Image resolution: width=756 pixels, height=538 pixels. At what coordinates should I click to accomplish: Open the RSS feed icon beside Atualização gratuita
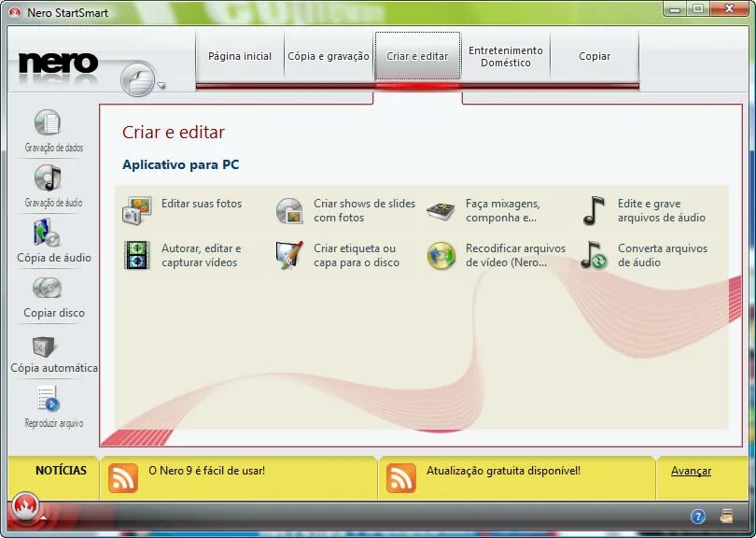(400, 477)
